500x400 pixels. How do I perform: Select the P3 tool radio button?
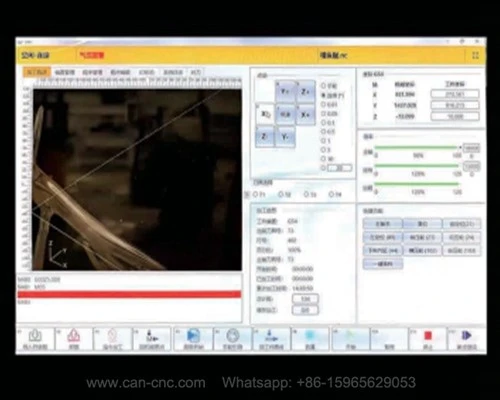(306, 194)
